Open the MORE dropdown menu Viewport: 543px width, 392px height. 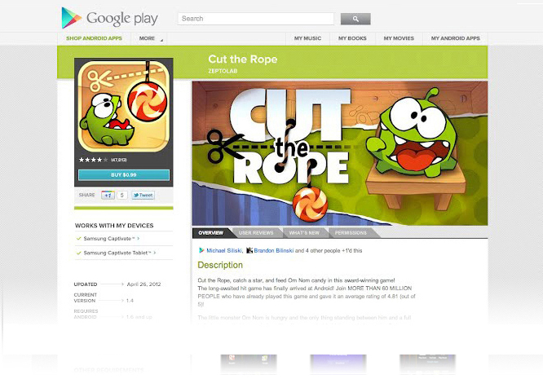[x=149, y=38]
